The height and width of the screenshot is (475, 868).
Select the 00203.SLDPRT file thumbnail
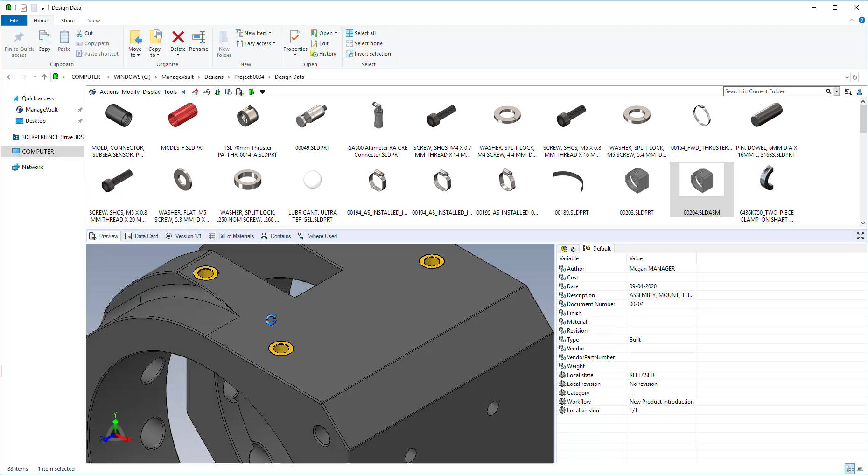click(637, 181)
